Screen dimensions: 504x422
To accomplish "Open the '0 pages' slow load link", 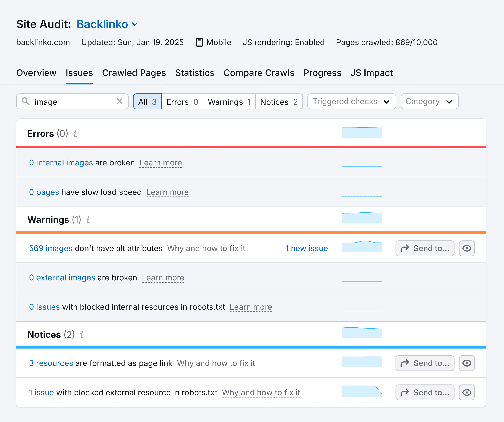I will pyautogui.click(x=44, y=192).
